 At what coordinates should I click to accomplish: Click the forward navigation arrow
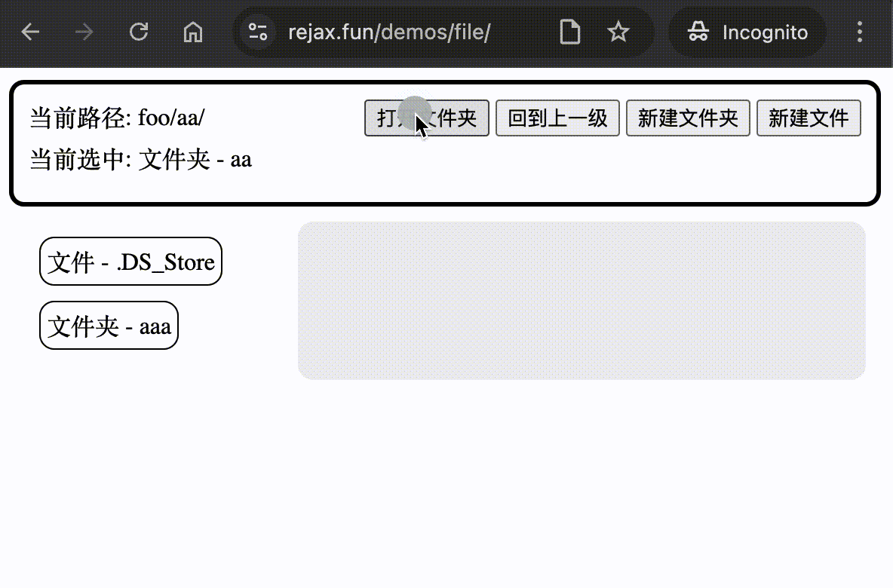pyautogui.click(x=84, y=32)
